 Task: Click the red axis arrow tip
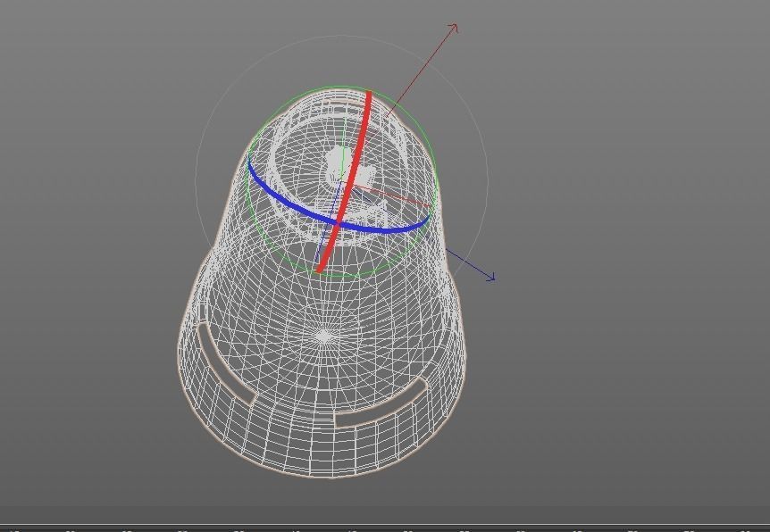454,28
